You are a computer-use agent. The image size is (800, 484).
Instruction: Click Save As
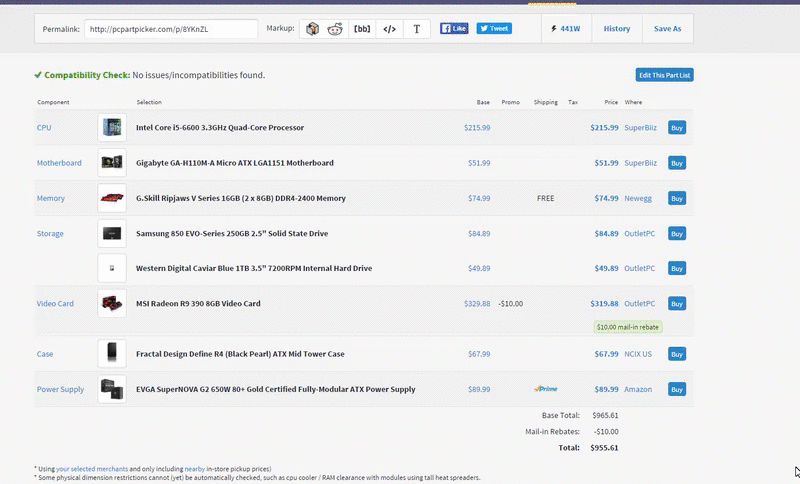667,29
